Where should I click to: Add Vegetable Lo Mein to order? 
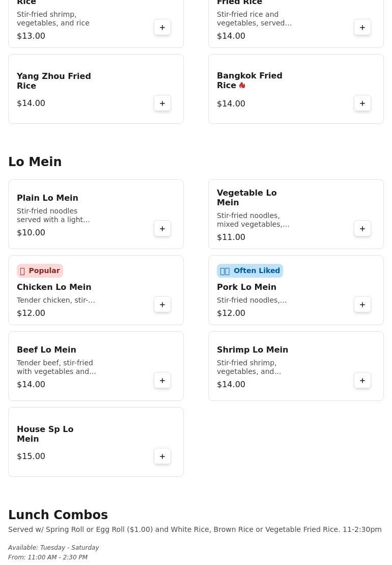point(362,229)
